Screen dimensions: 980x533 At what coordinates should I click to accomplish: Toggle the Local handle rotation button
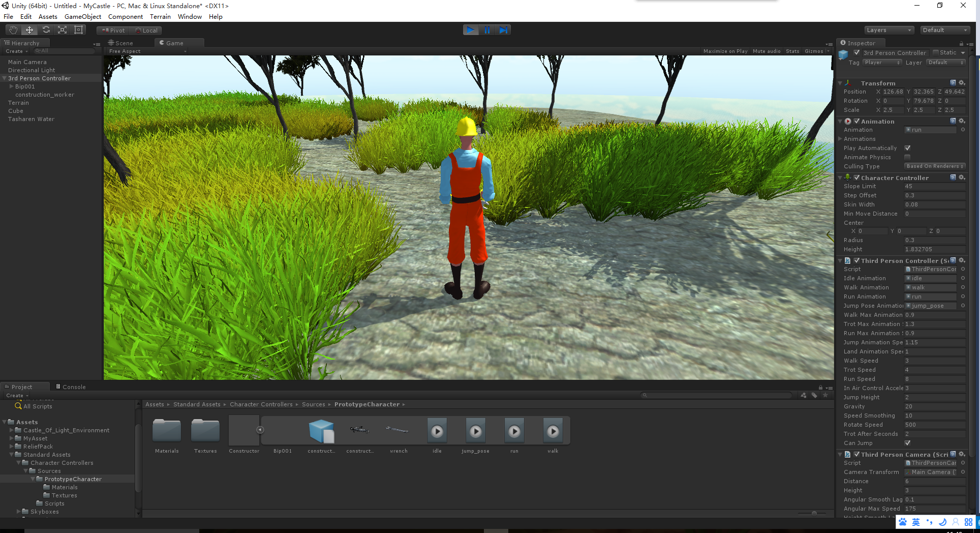point(146,31)
